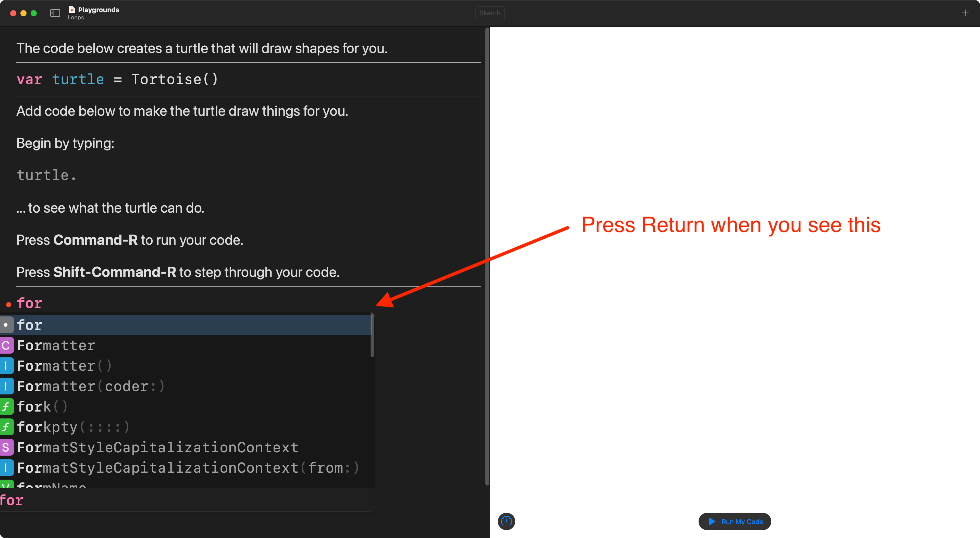
Task: Select the forkpty(:::::) completion
Action: (x=73, y=427)
